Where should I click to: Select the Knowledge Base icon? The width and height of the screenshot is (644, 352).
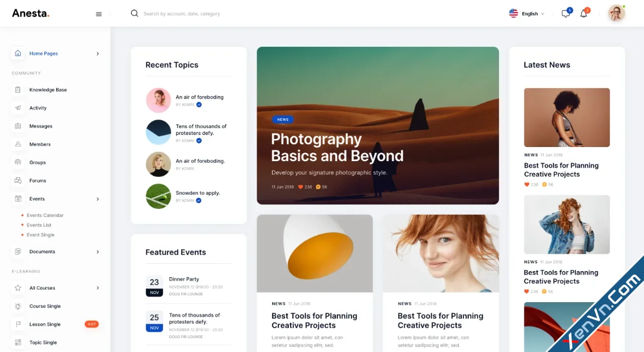pos(18,90)
